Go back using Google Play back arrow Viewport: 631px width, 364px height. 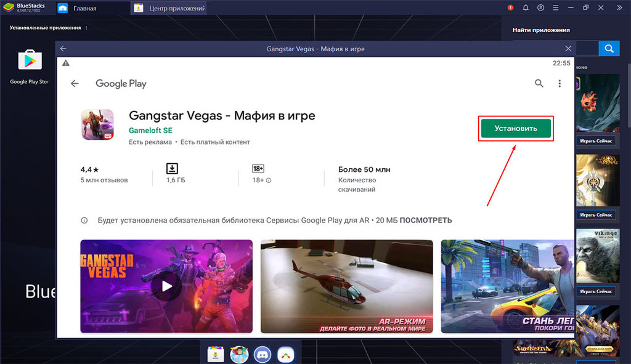75,84
